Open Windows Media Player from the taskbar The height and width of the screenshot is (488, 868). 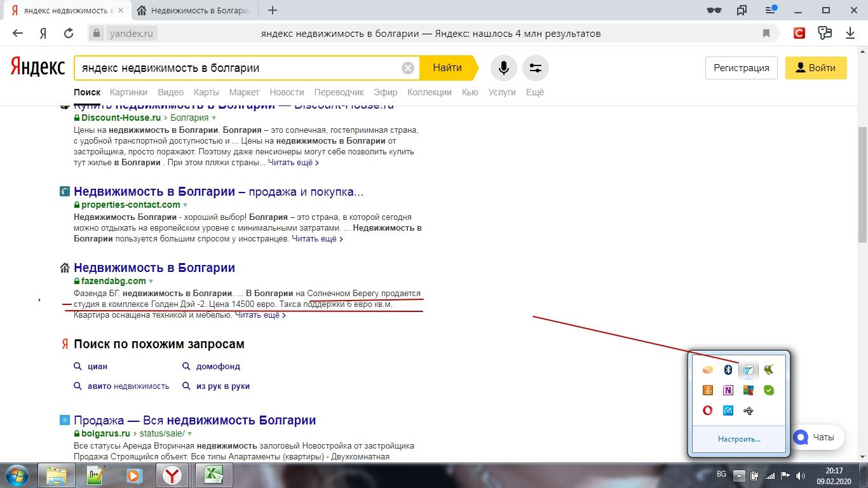(x=134, y=475)
